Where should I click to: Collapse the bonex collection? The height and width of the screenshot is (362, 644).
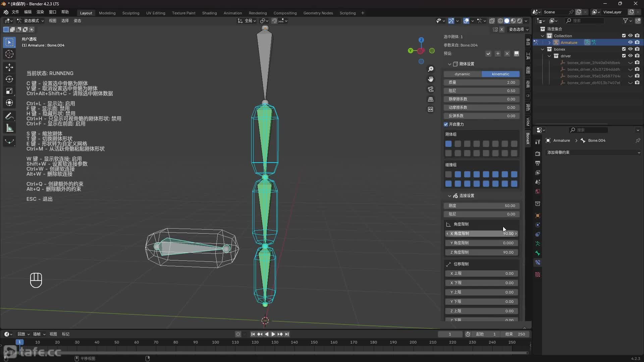click(543, 49)
